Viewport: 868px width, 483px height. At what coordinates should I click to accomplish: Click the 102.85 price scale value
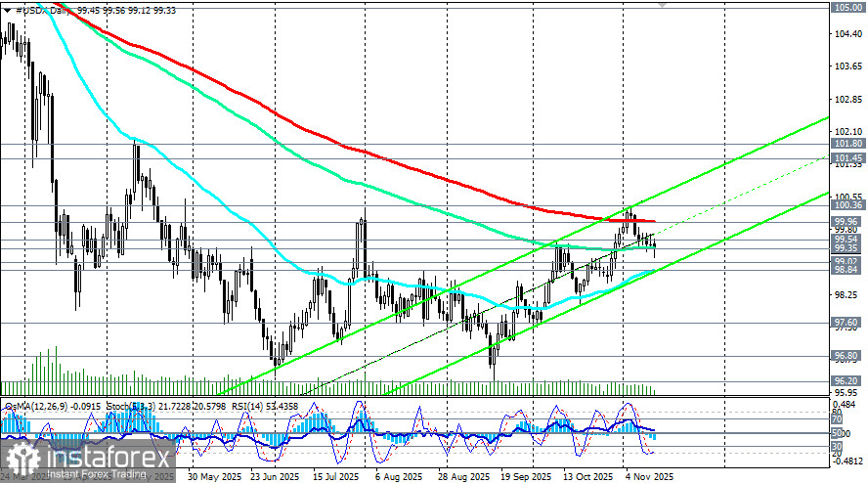tap(848, 99)
